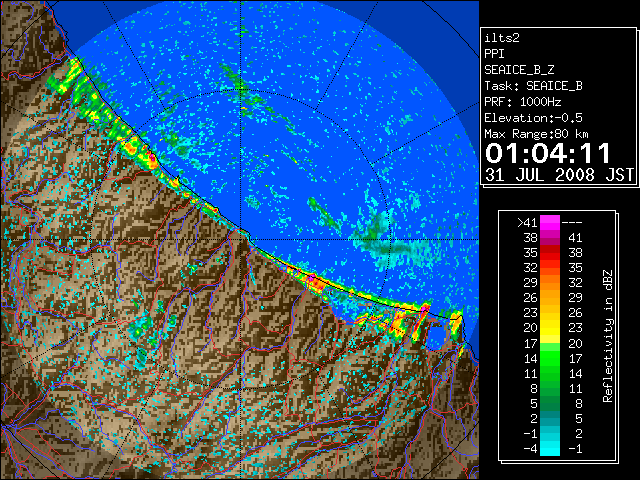This screenshot has width=640, height=480.
Task: Click the 'ilts2' site label
Action: coord(502,38)
